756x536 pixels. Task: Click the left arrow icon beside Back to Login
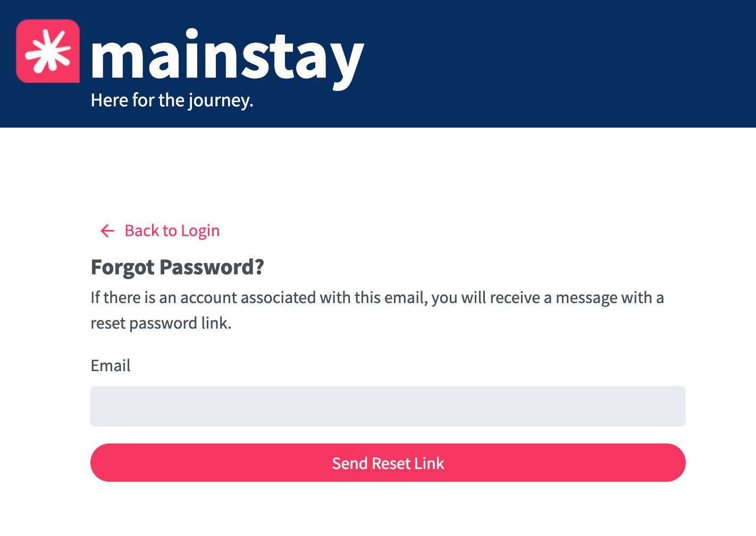[107, 231]
